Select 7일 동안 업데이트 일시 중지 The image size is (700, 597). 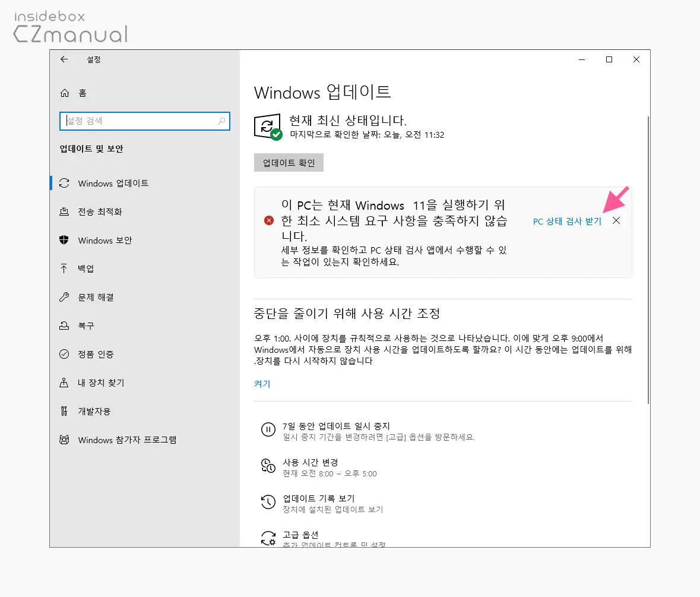coord(336,426)
